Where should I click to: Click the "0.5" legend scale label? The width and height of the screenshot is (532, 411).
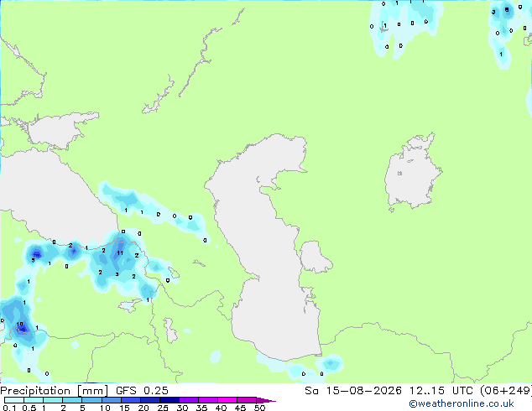29,408
